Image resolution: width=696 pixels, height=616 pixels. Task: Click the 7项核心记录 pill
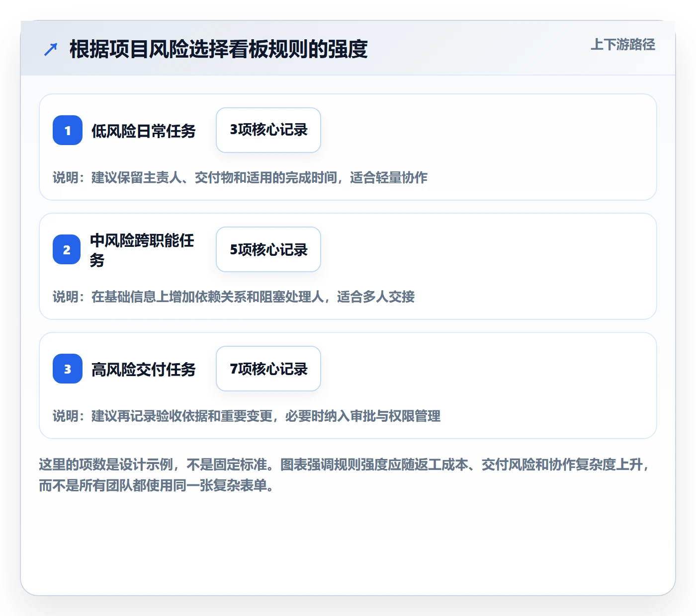coord(268,369)
